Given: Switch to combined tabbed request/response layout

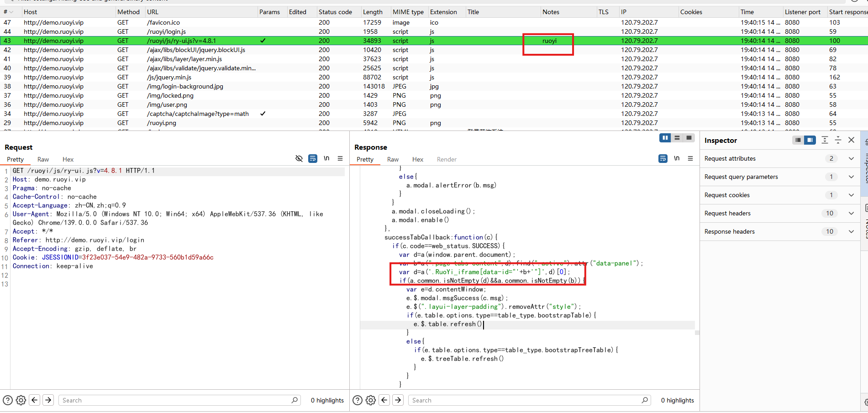Looking at the screenshot, I should point(689,138).
